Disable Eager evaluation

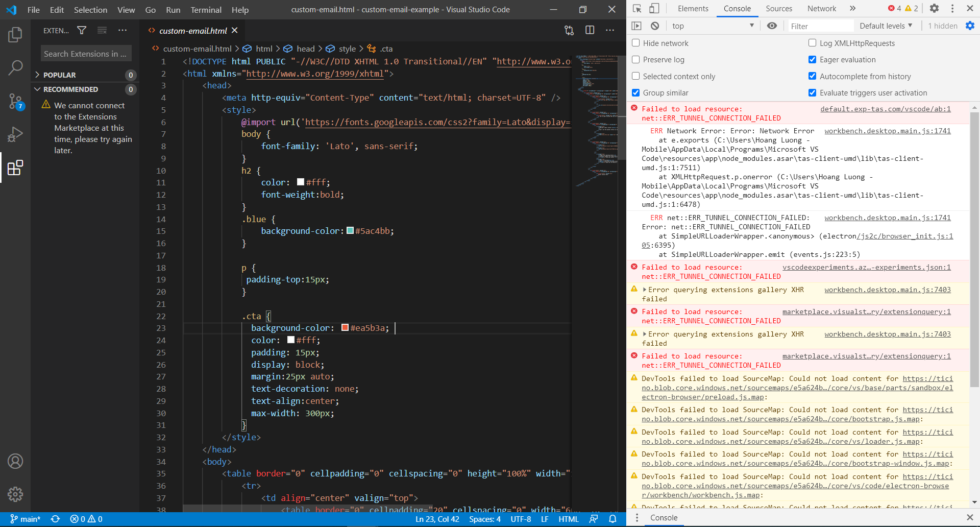coord(813,60)
